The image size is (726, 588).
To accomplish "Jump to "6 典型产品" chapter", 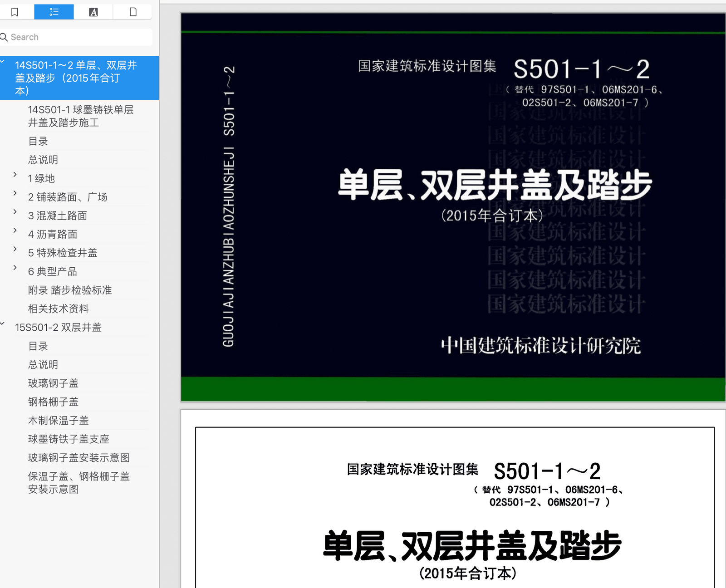I will [53, 272].
